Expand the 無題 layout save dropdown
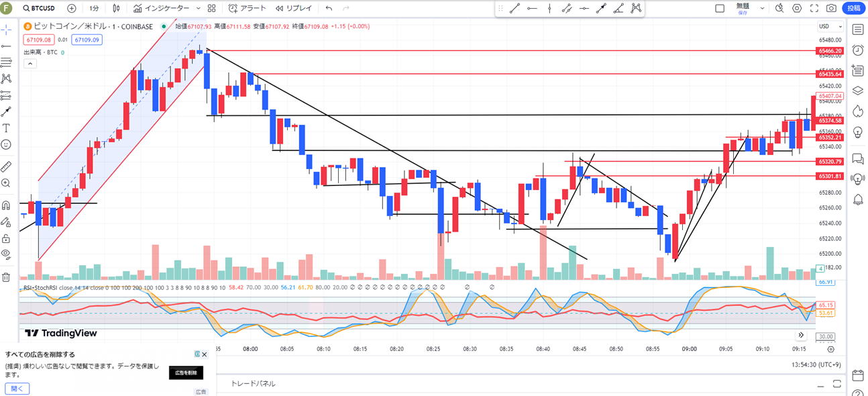The width and height of the screenshot is (868, 396). (762, 9)
